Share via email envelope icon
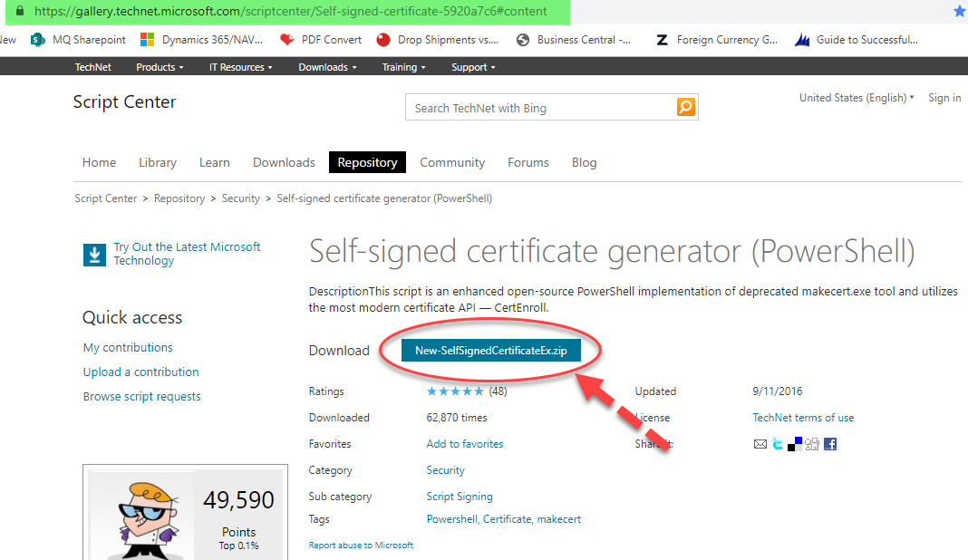This screenshot has width=968, height=560. tap(760, 444)
